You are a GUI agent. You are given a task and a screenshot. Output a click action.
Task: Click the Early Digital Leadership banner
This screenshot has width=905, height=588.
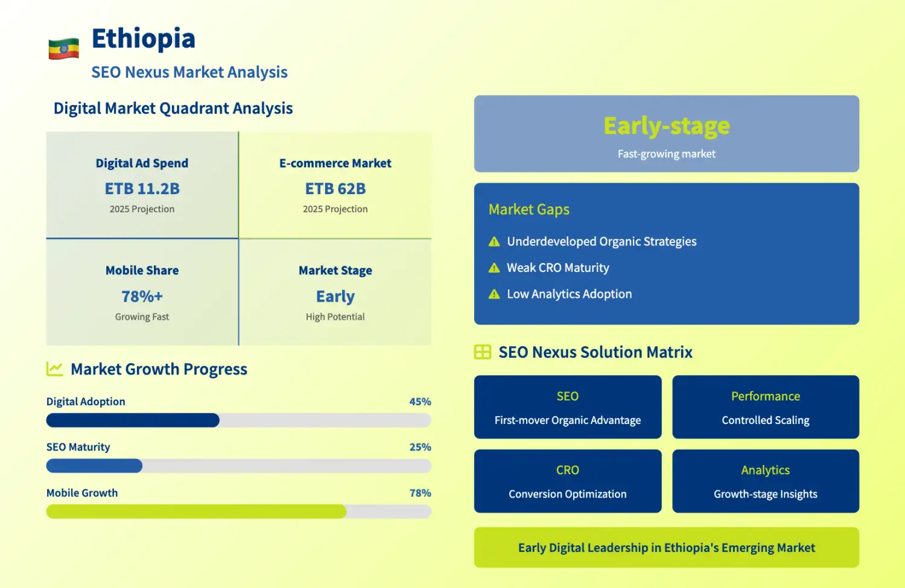pos(666,548)
